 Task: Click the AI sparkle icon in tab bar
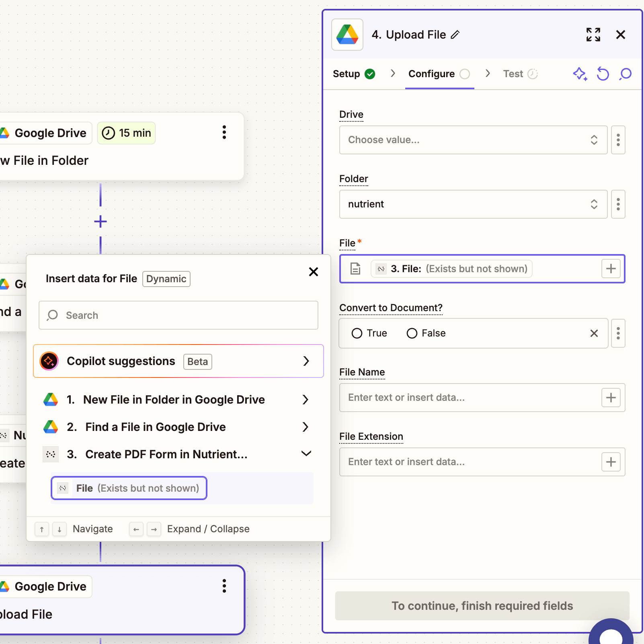[580, 74]
